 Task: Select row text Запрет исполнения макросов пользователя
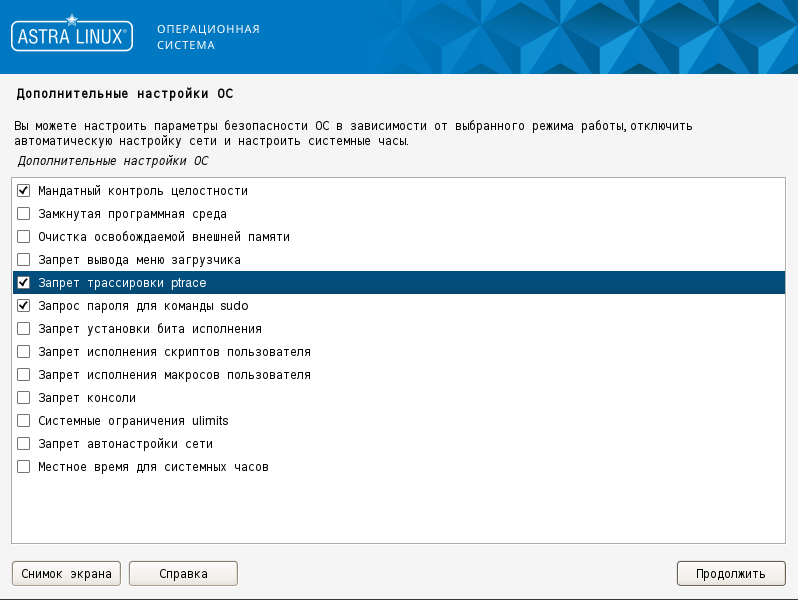[x=175, y=375]
